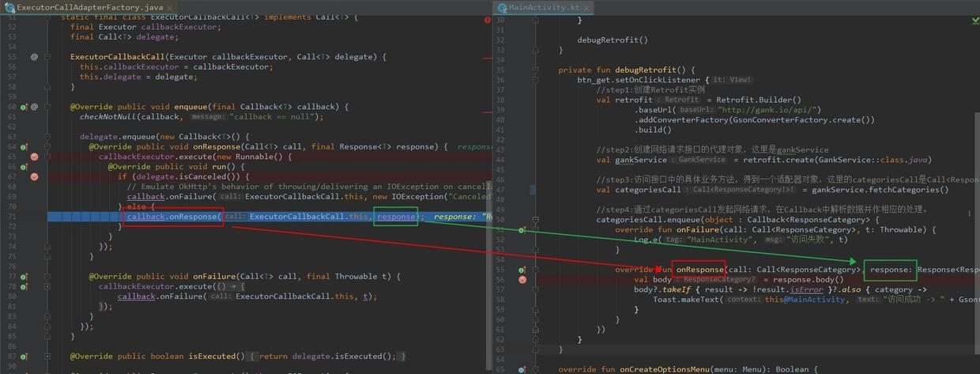The image size is (980, 374).
Task: Click line number 47 in the MainActivity.kt gutter
Action: (x=499, y=190)
